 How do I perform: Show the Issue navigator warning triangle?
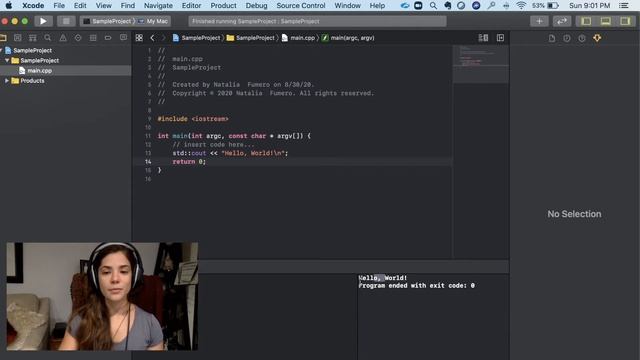pos(63,38)
